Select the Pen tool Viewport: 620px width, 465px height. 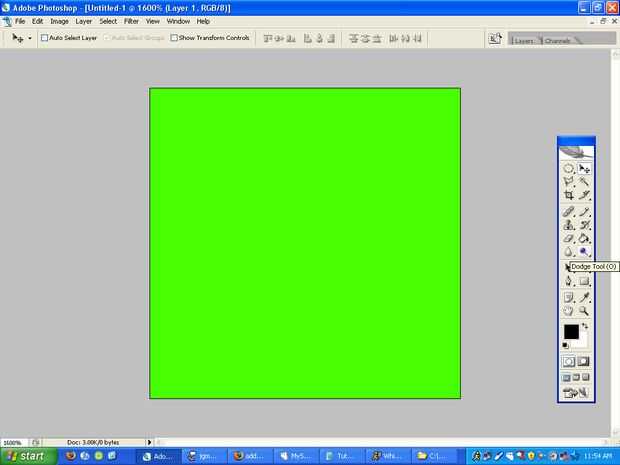pos(569,281)
